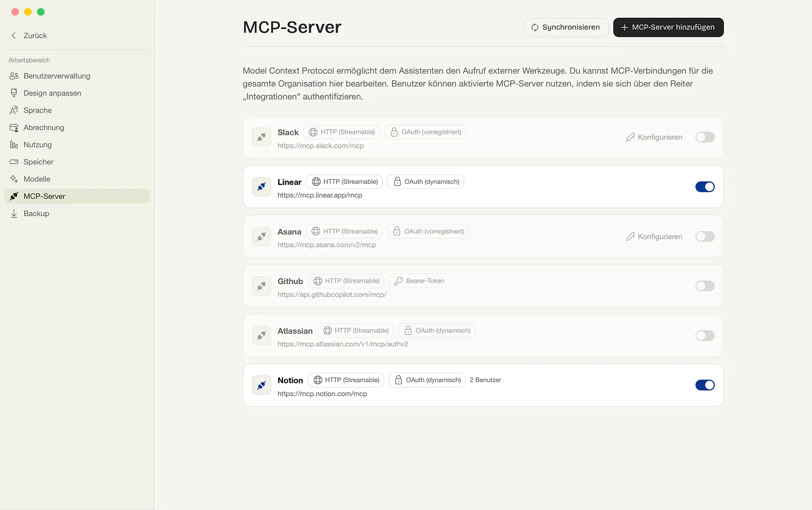Click the Nutzung bar chart icon
The image size is (812, 510).
[14, 145]
